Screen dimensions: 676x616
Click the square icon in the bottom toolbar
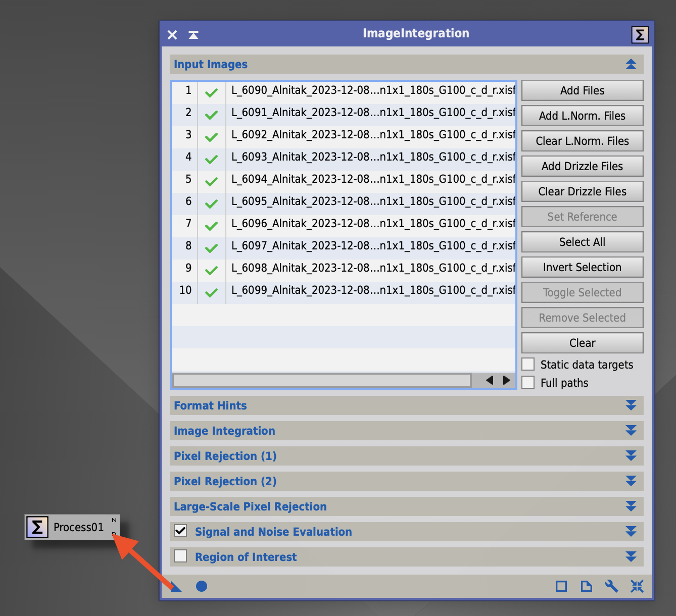click(561, 586)
